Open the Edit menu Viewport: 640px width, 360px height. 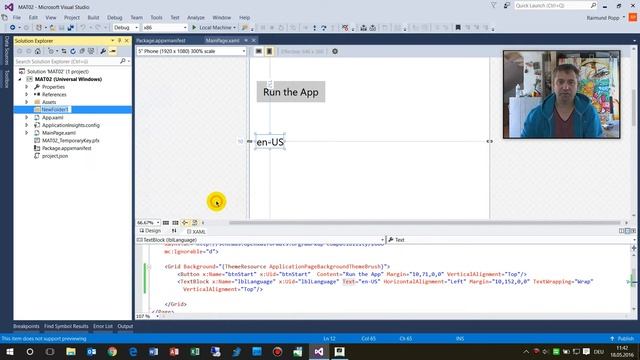[33, 18]
